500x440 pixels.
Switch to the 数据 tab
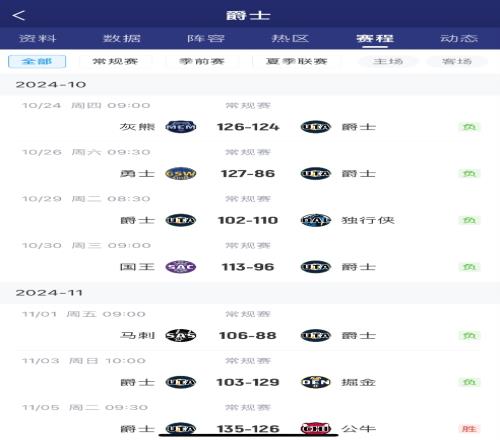[x=122, y=38]
